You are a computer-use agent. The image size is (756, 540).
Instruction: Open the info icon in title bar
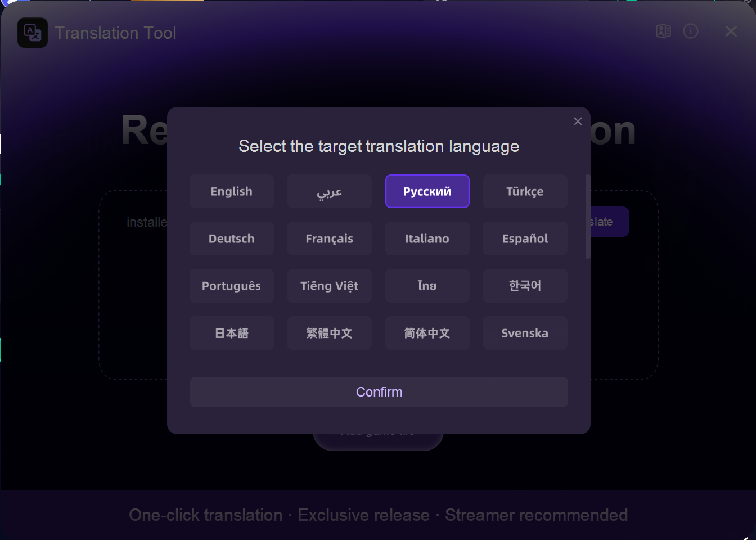[690, 31]
